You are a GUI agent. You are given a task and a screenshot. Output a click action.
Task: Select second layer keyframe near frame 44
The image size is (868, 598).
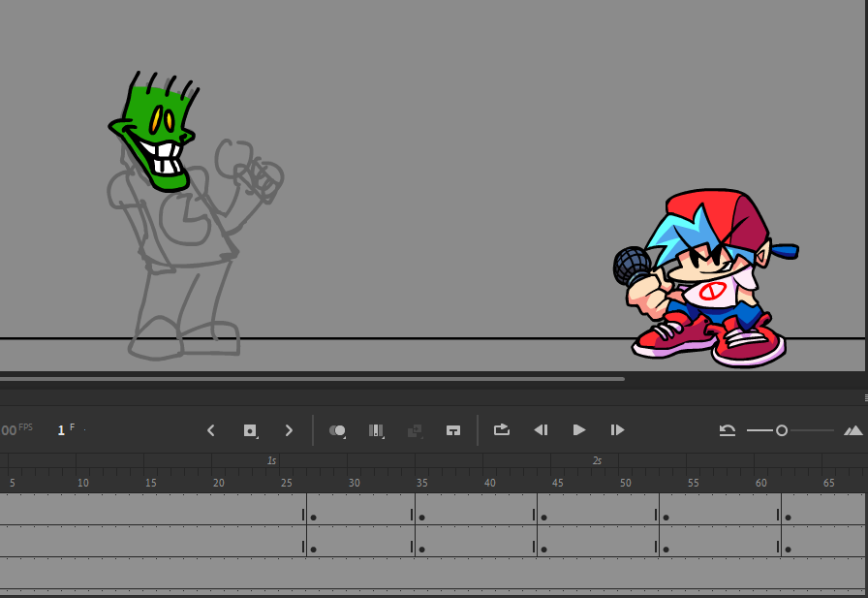tap(544, 550)
